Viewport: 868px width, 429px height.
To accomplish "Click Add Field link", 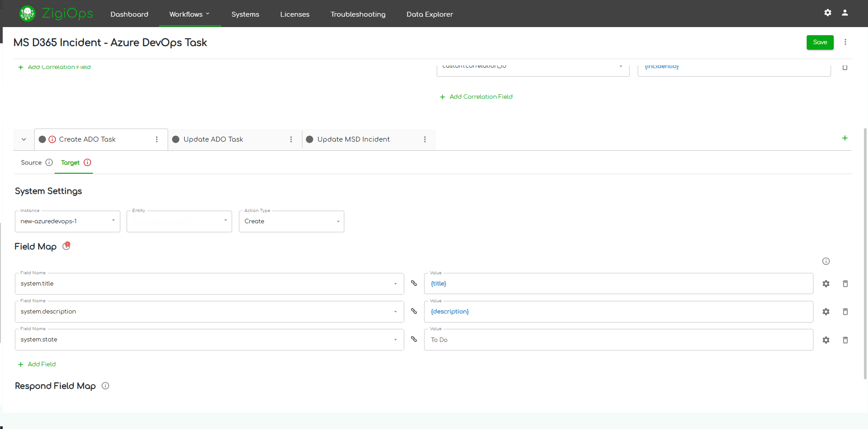I will (x=37, y=364).
